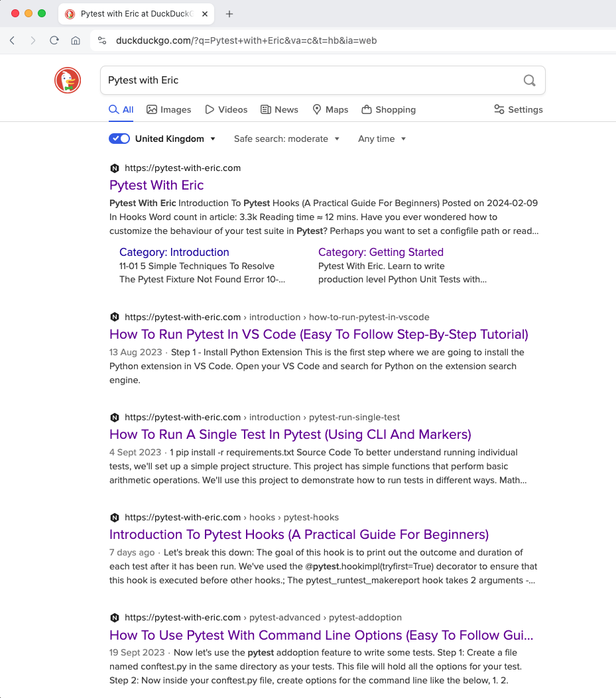
Task: Switch to the Videos results tab
Action: 226,109
